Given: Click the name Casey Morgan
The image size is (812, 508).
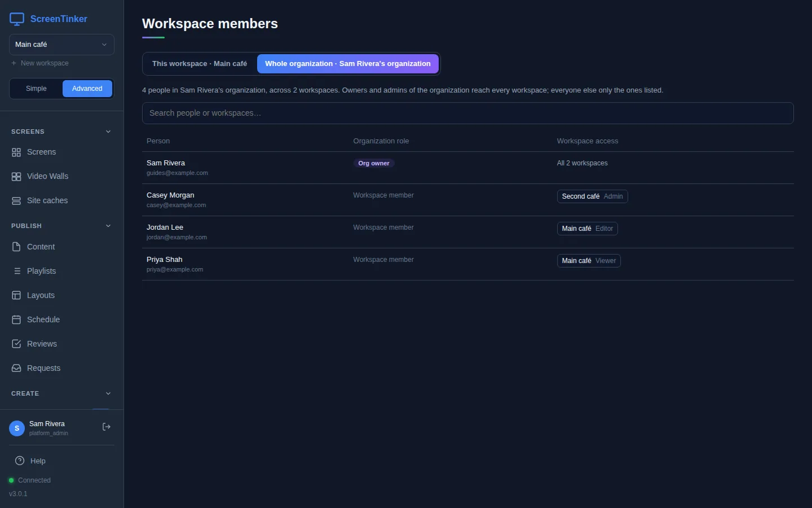Looking at the screenshot, I should pos(170,195).
